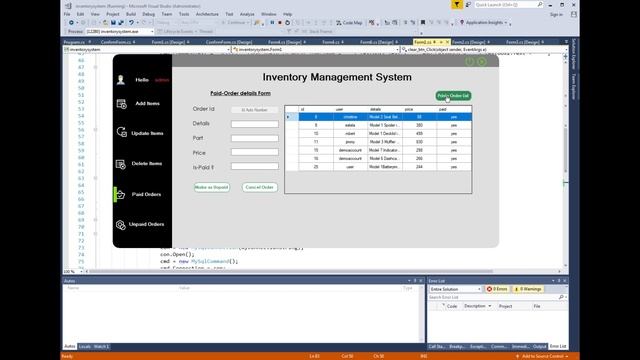Click the Quick Launch search magnifier icon
This screenshot has width=640, height=360.
[540, 4]
